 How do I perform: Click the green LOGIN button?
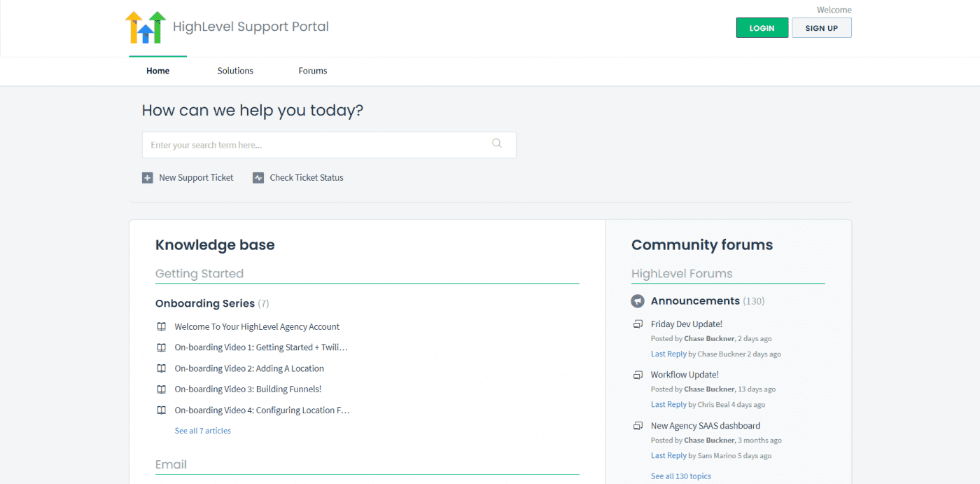pos(762,28)
